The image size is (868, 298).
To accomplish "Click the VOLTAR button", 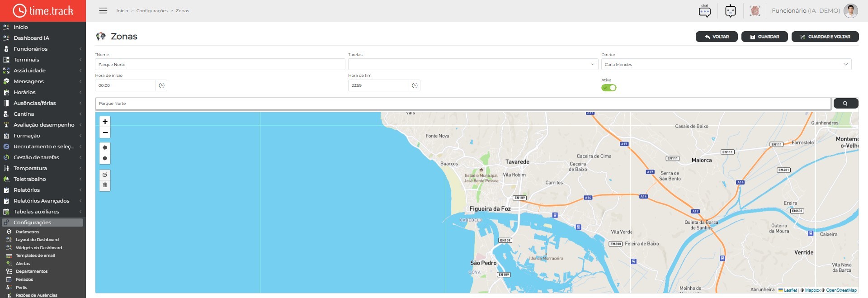I will click(x=717, y=37).
